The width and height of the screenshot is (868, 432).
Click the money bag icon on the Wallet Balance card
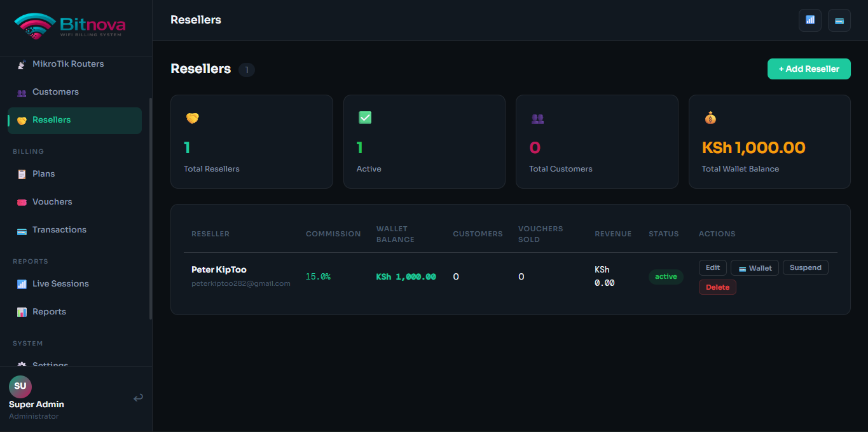click(x=710, y=118)
